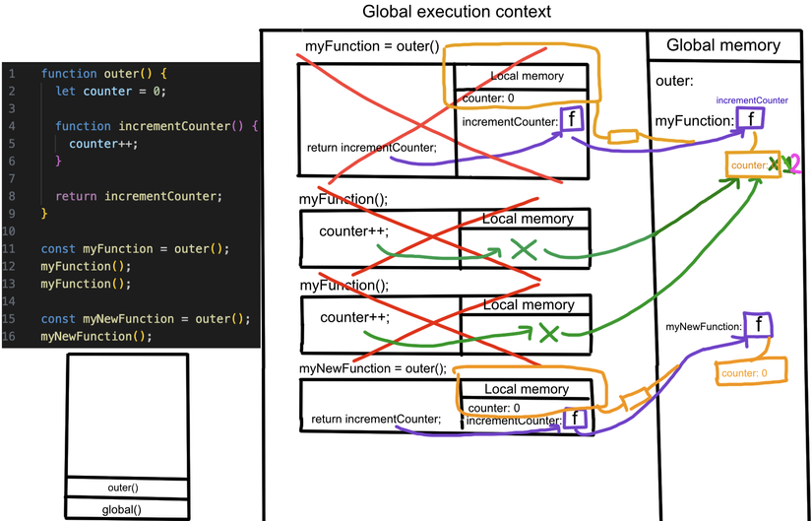
Task: Click line number 8 in the code editor
Action: (12, 196)
